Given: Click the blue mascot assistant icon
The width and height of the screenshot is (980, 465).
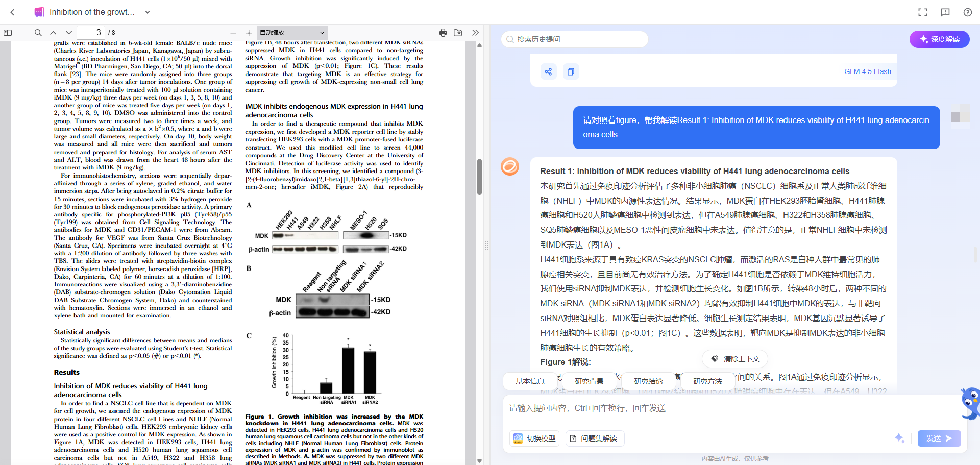Looking at the screenshot, I should point(970,404).
